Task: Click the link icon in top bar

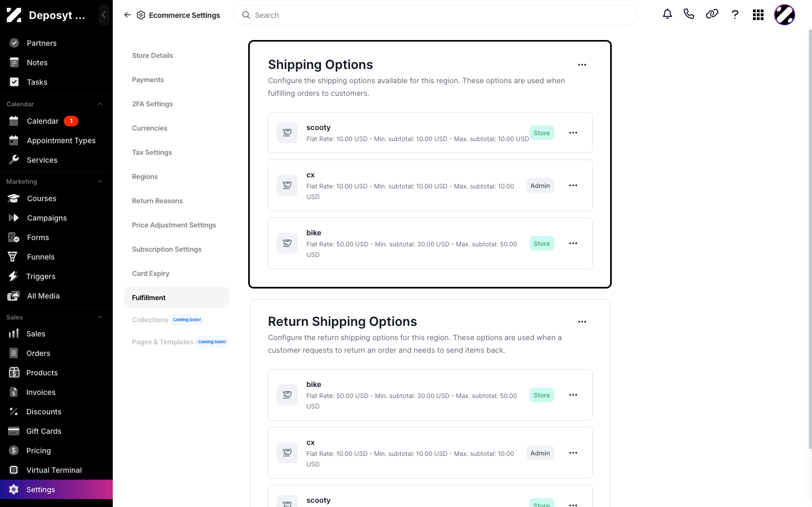Action: (x=712, y=14)
